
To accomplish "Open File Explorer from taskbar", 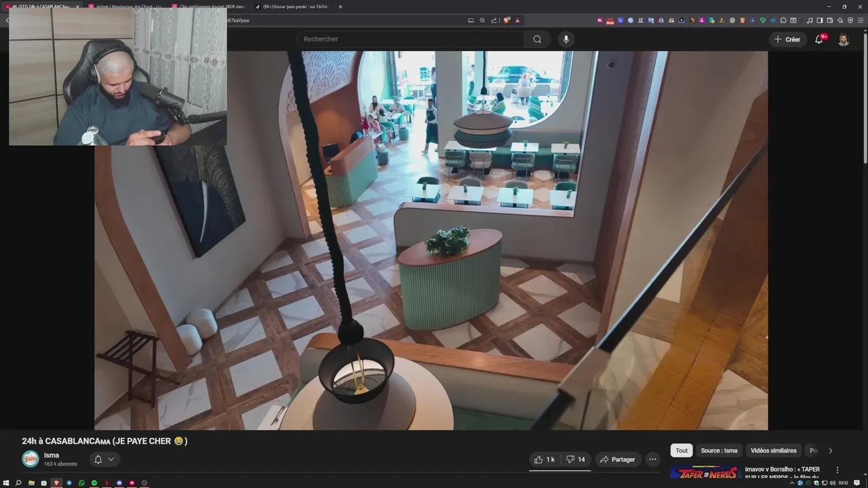I will (31, 483).
